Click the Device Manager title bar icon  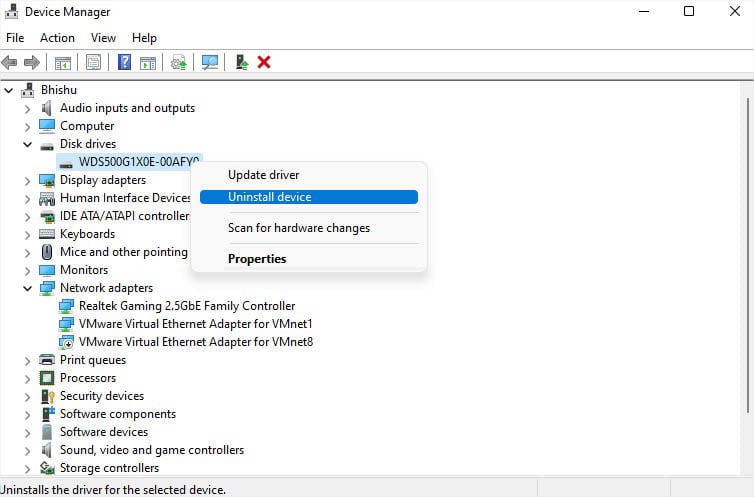pyautogui.click(x=12, y=12)
